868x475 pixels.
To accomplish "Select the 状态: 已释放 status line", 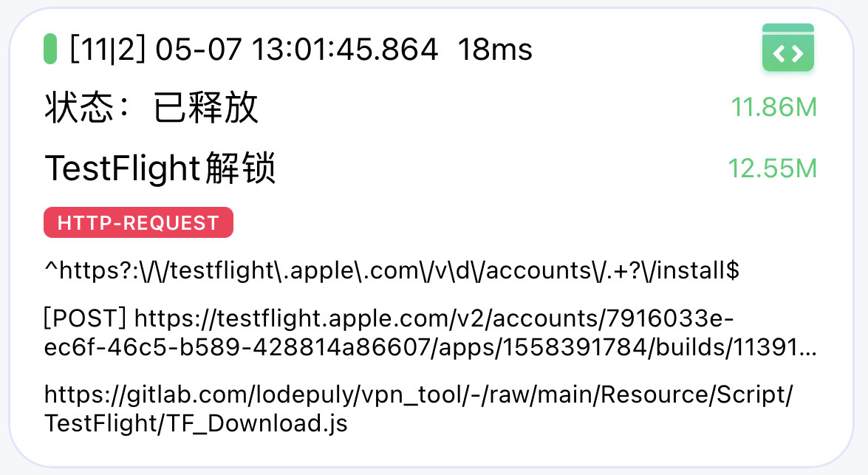I will click(x=151, y=107).
